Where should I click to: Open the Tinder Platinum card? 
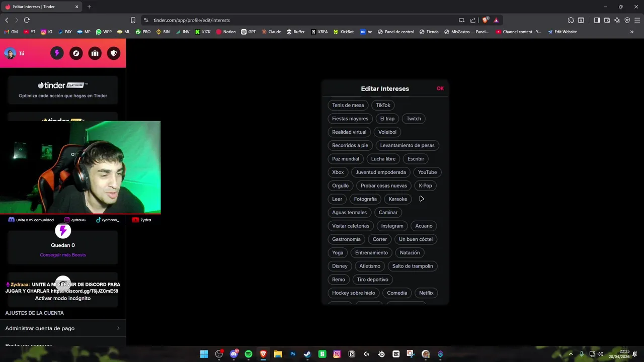pyautogui.click(x=63, y=90)
